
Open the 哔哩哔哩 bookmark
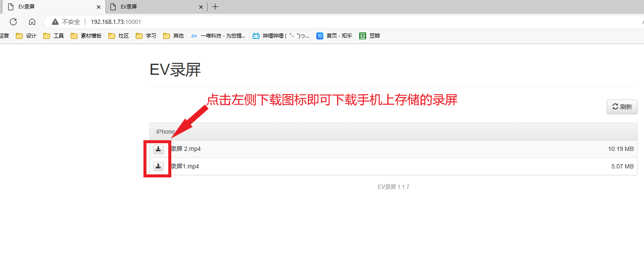(280, 36)
